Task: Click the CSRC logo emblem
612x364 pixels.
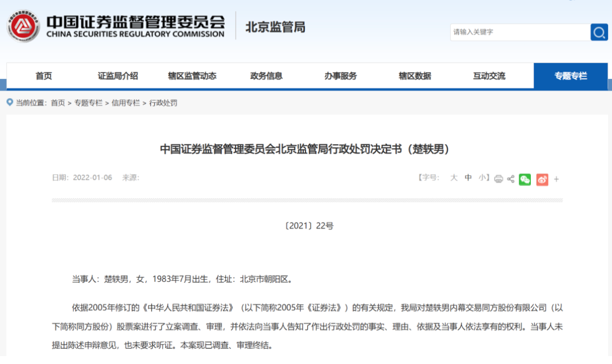Action: pyautogui.click(x=23, y=26)
